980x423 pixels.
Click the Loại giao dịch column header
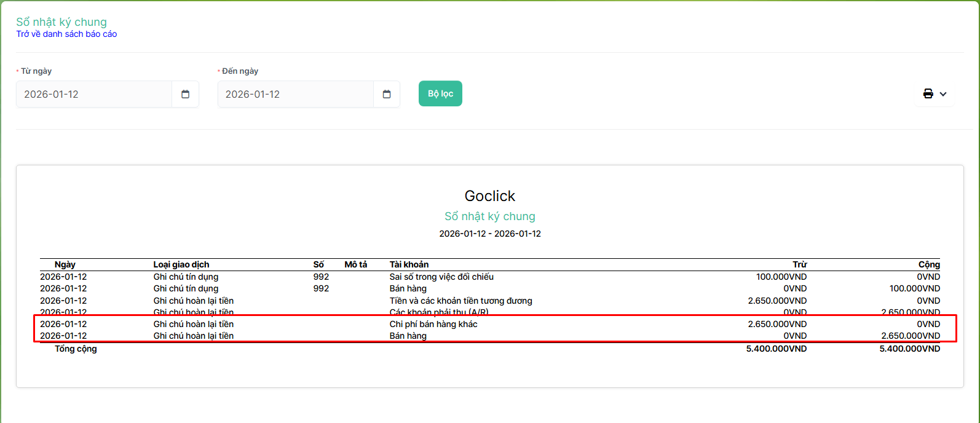pyautogui.click(x=181, y=264)
